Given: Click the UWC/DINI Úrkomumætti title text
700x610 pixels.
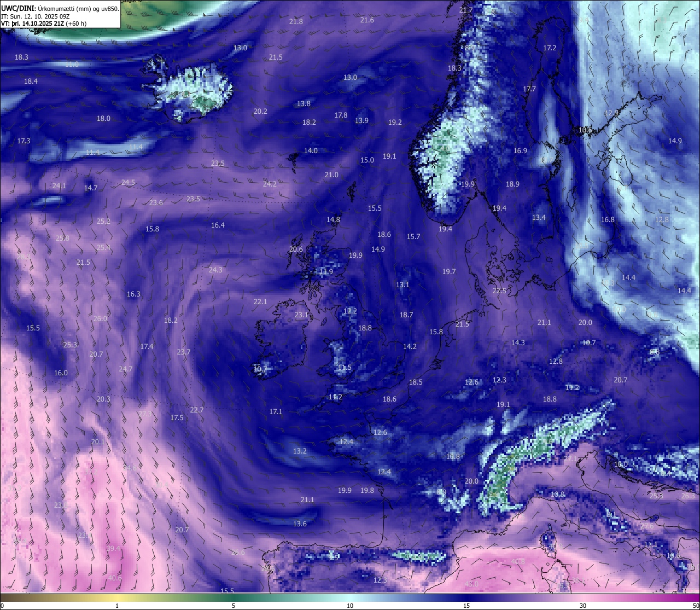Looking at the screenshot, I should pos(60,8).
